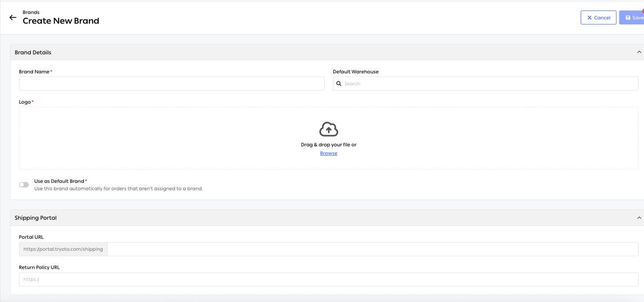Click the Return Policy URL field
This screenshot has width=644, height=302.
[x=329, y=279]
